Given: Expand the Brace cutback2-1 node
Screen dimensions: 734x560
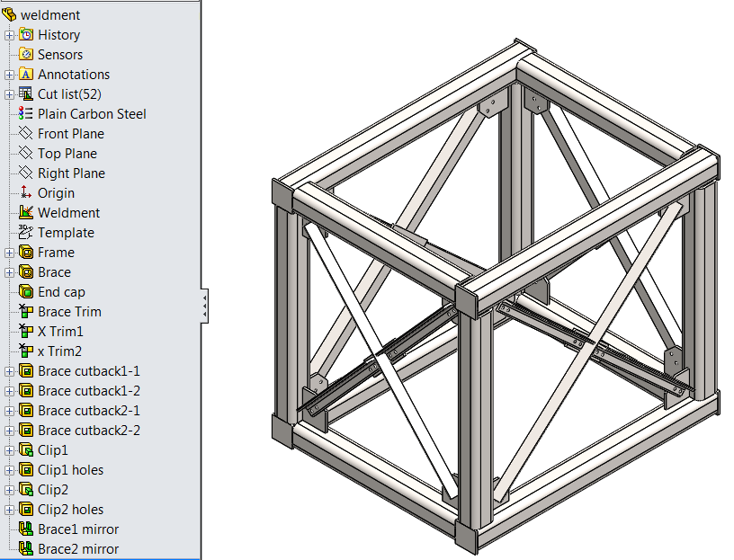Looking at the screenshot, I should tap(9, 411).
